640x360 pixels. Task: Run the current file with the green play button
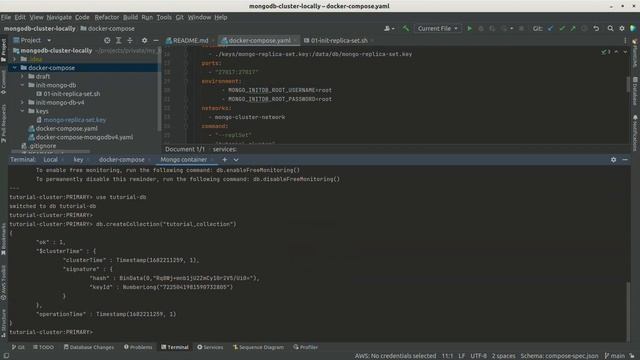click(x=469, y=29)
